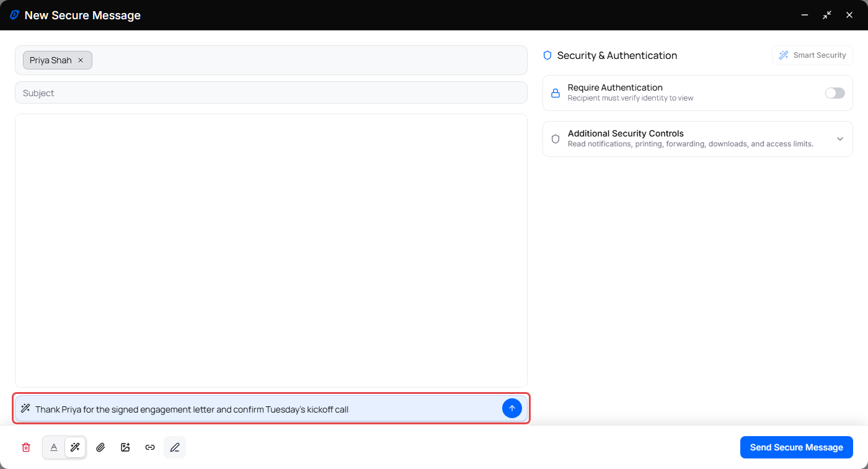Send the Secure Message
Image resolution: width=868 pixels, height=469 pixels.
click(797, 447)
